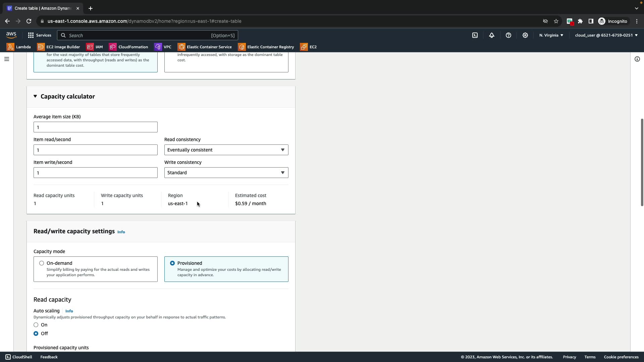
Task: Click Info link beside Read/write capacity settings
Action: pos(121,232)
